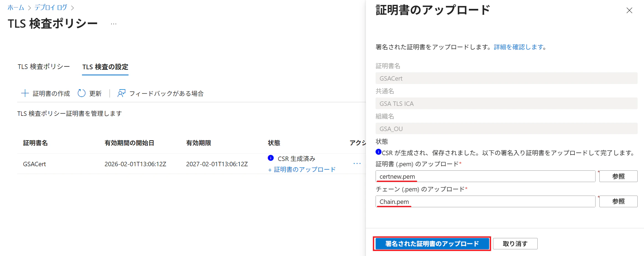Click the certnew.pem certificate input field
The width and height of the screenshot is (644, 256).
(485, 176)
